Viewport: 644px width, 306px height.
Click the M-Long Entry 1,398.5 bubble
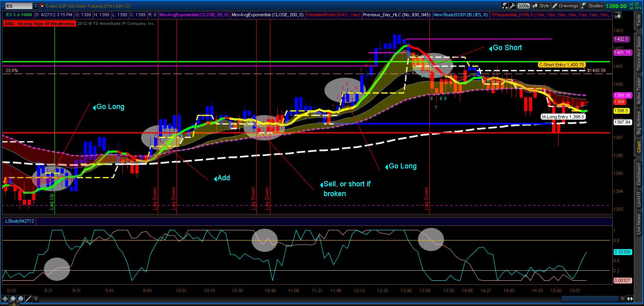point(563,117)
